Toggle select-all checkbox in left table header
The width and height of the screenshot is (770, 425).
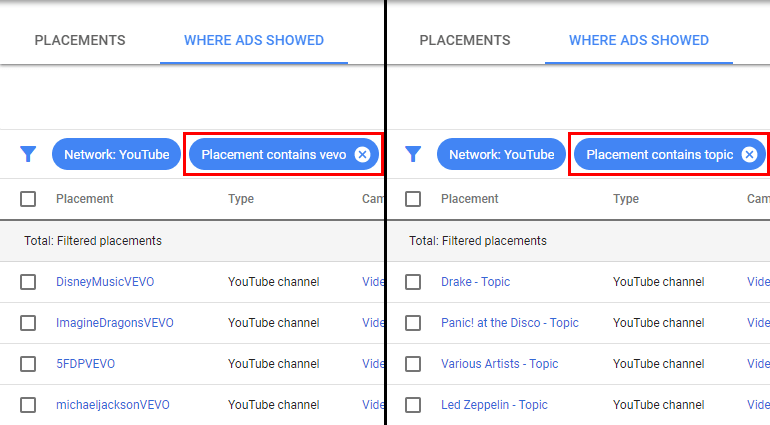pos(28,199)
